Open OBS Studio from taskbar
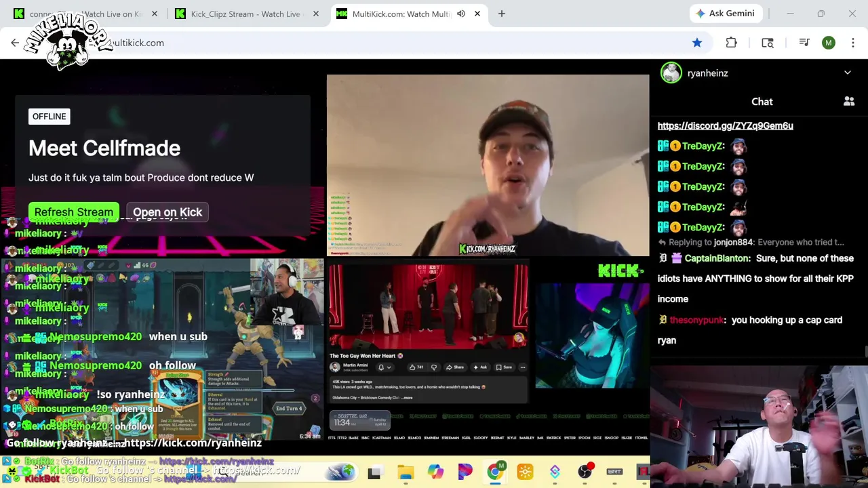Image resolution: width=868 pixels, height=488 pixels. click(585, 472)
